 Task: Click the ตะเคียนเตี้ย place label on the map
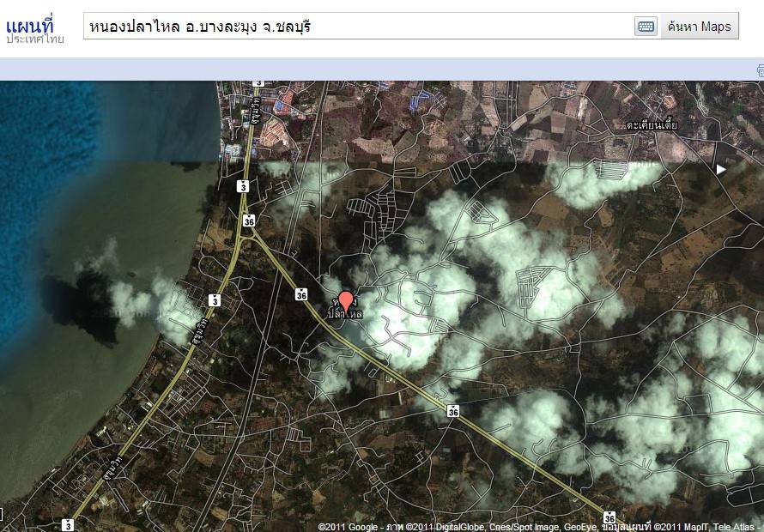tap(652, 125)
